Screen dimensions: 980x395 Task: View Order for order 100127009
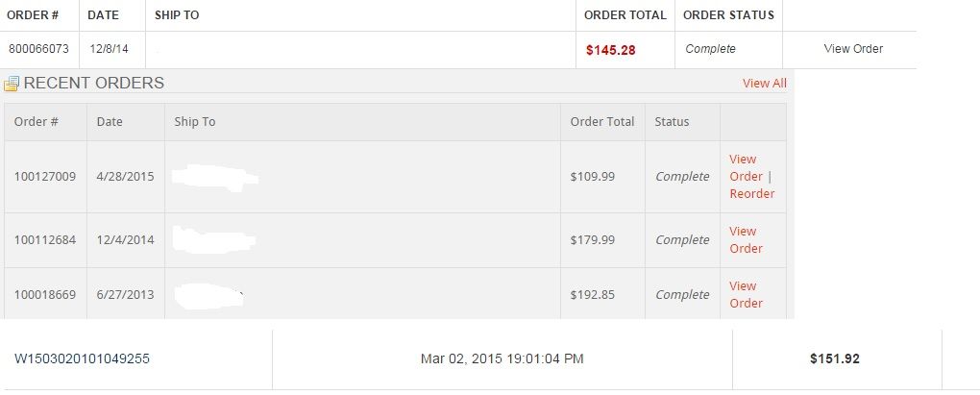[x=747, y=167]
